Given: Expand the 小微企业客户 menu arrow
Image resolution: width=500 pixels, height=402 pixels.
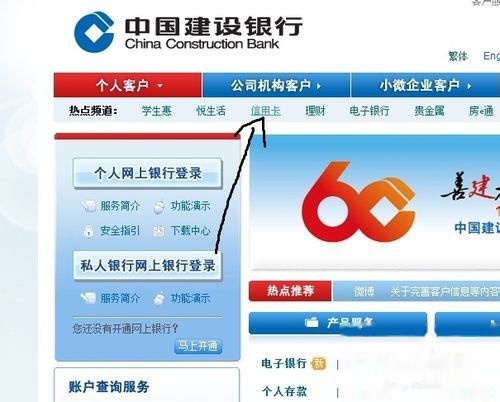Looking at the screenshot, I should pyautogui.click(x=469, y=86).
